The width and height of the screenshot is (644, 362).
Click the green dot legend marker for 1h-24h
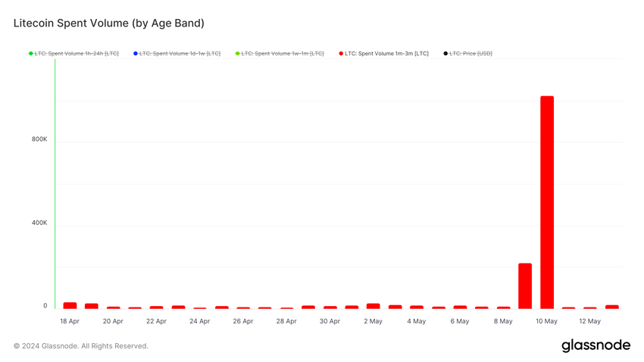pyautogui.click(x=31, y=53)
